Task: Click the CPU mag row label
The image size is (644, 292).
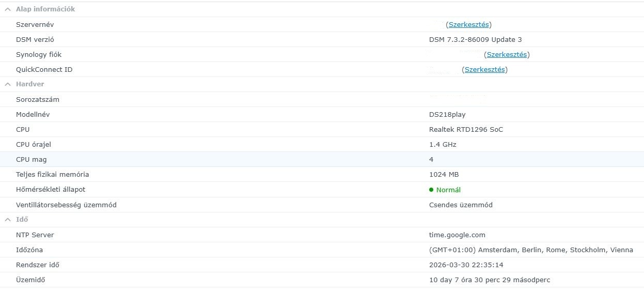Action: pos(32,159)
